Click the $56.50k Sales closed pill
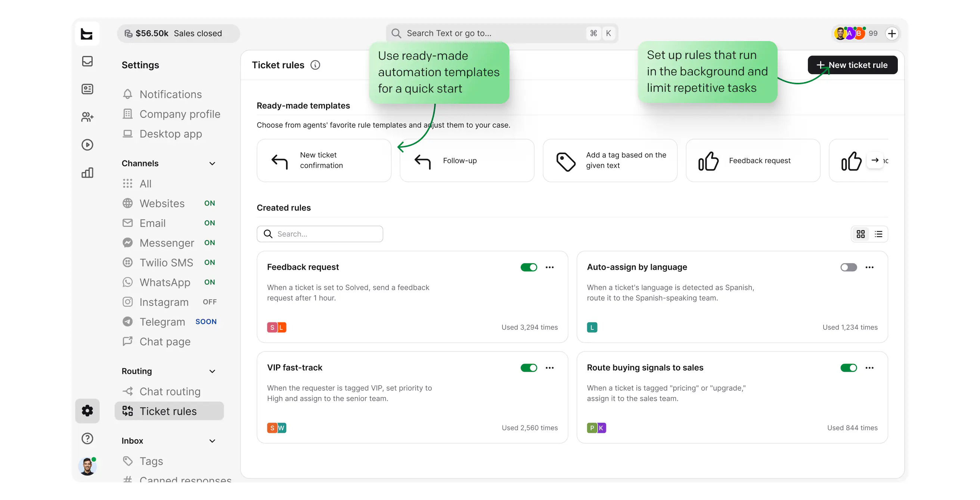This screenshot has width=980, height=500. [x=178, y=34]
